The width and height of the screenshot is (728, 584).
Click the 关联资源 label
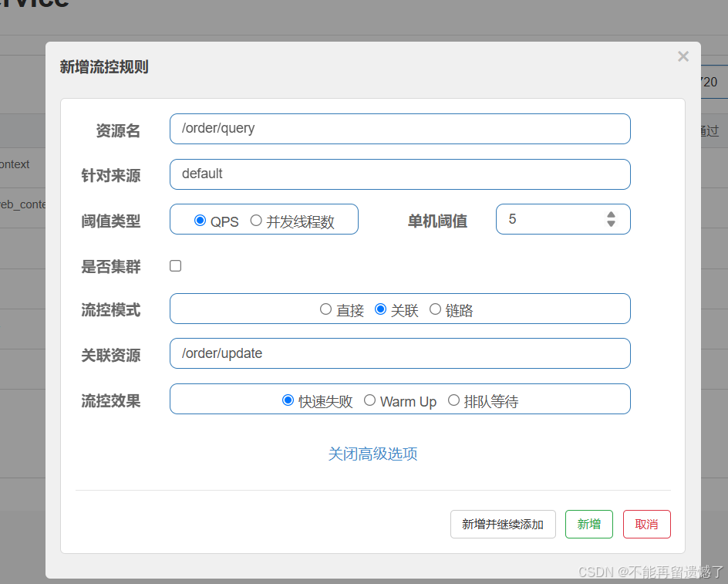click(110, 356)
